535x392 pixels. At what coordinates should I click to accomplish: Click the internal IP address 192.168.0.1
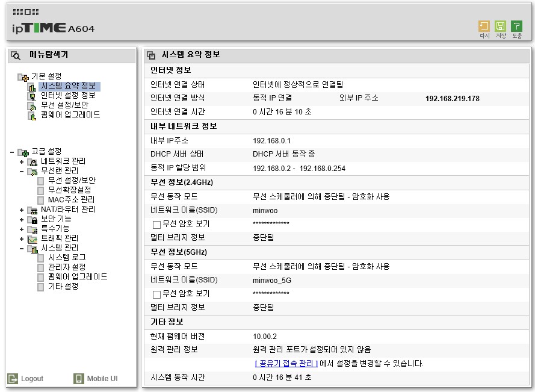click(x=271, y=141)
